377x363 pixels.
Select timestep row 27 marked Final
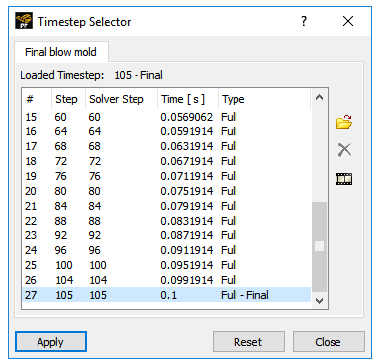[166, 295]
